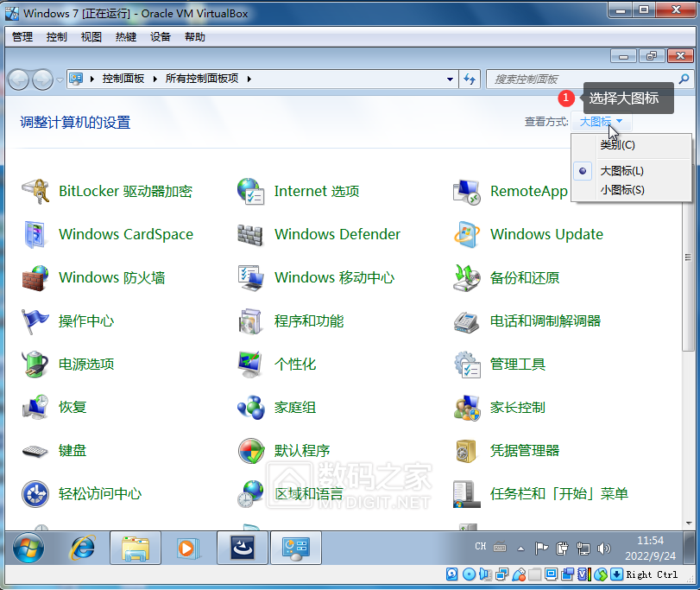
Task: Open the Windows Defender link text
Action: point(337,234)
